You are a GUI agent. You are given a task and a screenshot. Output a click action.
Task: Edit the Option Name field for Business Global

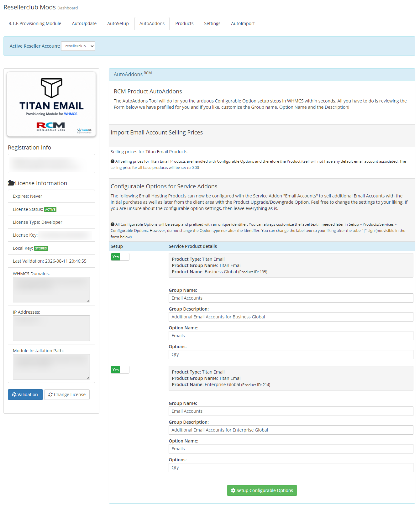[291, 336]
